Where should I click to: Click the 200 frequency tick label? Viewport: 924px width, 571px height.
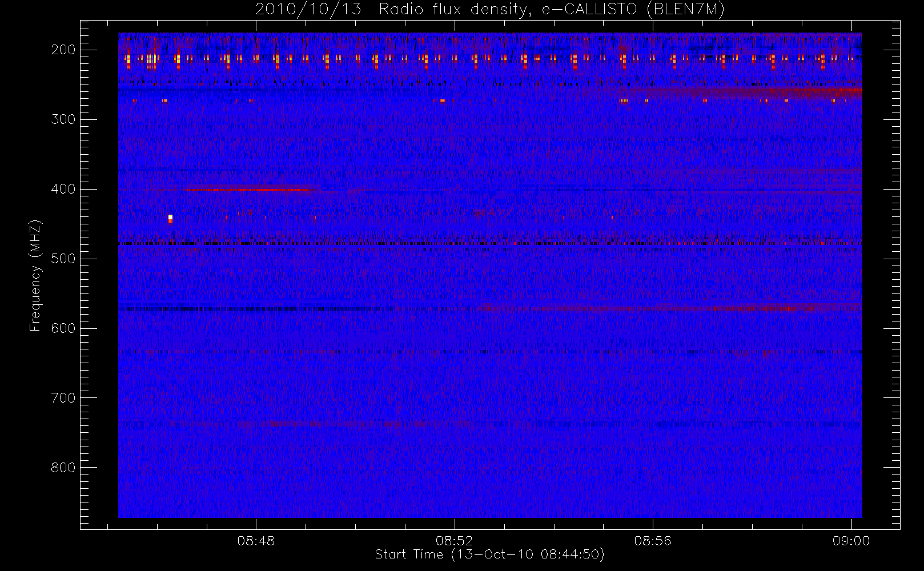pyautogui.click(x=63, y=50)
